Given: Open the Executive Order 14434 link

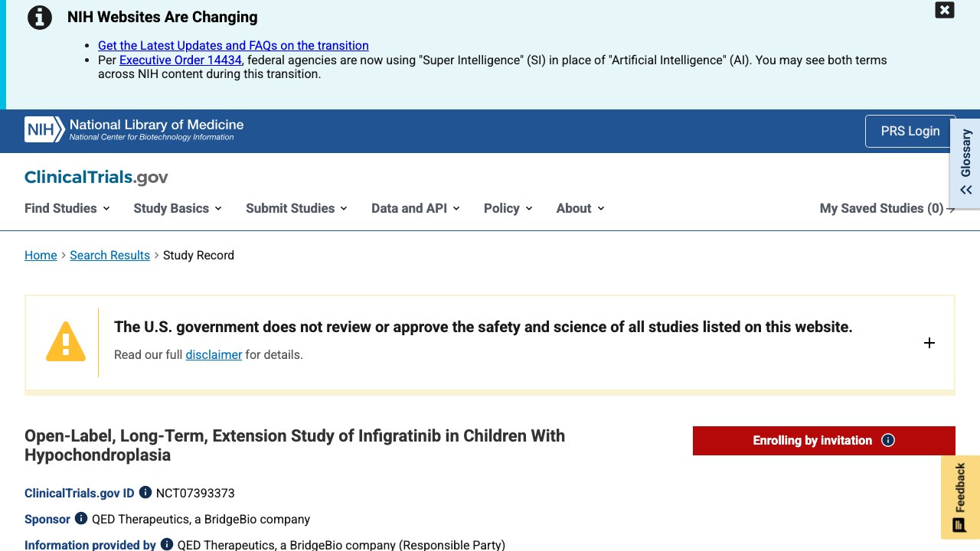Looking at the screenshot, I should click(181, 60).
